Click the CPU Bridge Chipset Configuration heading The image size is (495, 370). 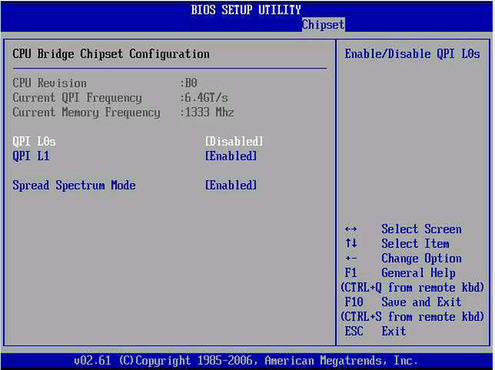pos(111,54)
